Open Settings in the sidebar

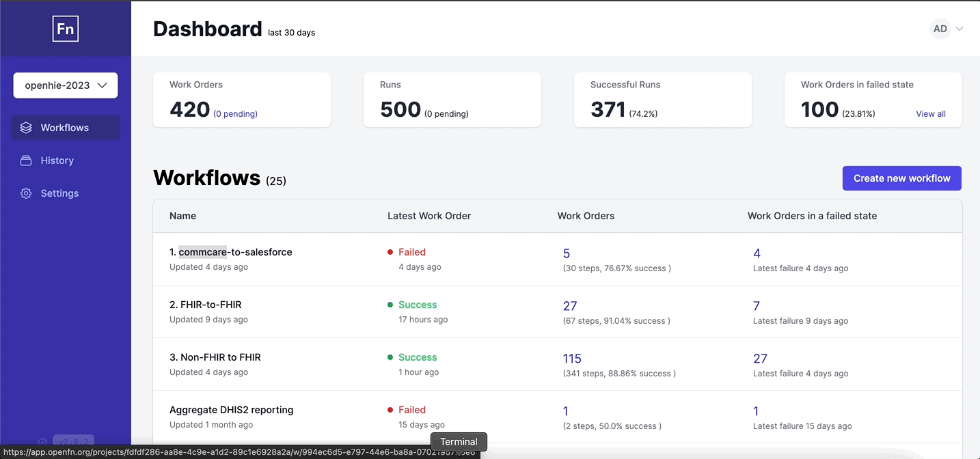click(66, 193)
